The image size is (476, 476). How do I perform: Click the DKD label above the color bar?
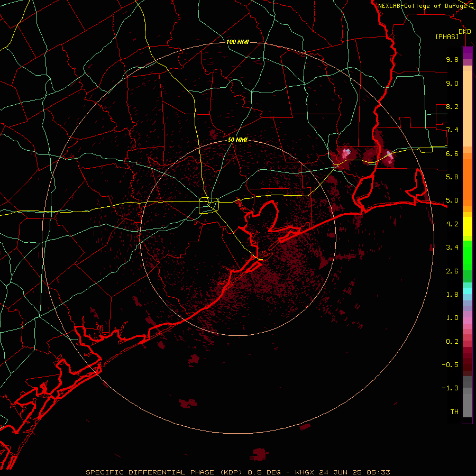[x=465, y=32]
